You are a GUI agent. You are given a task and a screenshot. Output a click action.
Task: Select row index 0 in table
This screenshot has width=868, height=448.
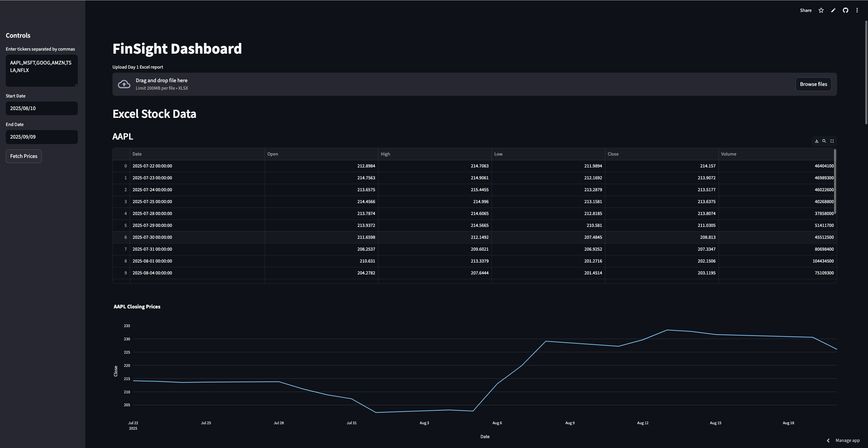click(121, 166)
